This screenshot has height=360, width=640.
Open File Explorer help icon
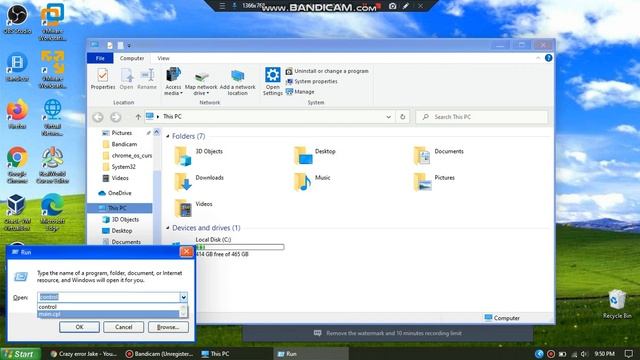549,58
